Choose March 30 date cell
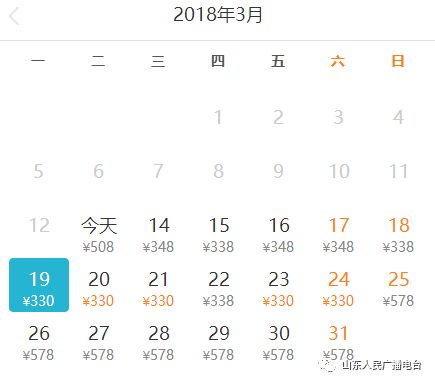 [x=279, y=342]
